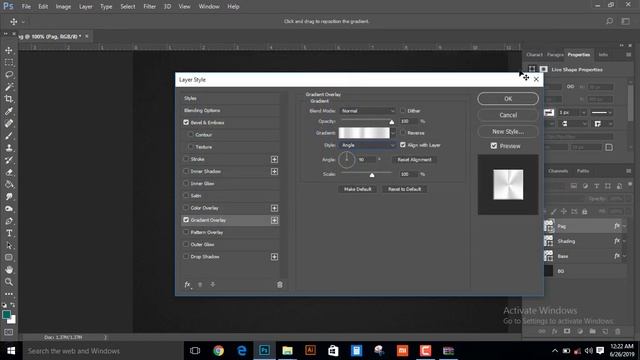
Task: Click the Reset to Default button
Action: click(404, 189)
